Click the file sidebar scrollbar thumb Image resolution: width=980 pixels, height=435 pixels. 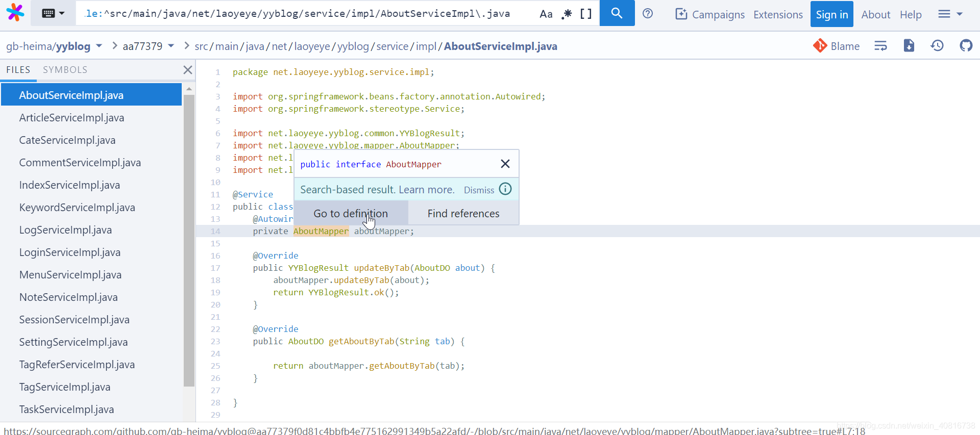click(189, 241)
